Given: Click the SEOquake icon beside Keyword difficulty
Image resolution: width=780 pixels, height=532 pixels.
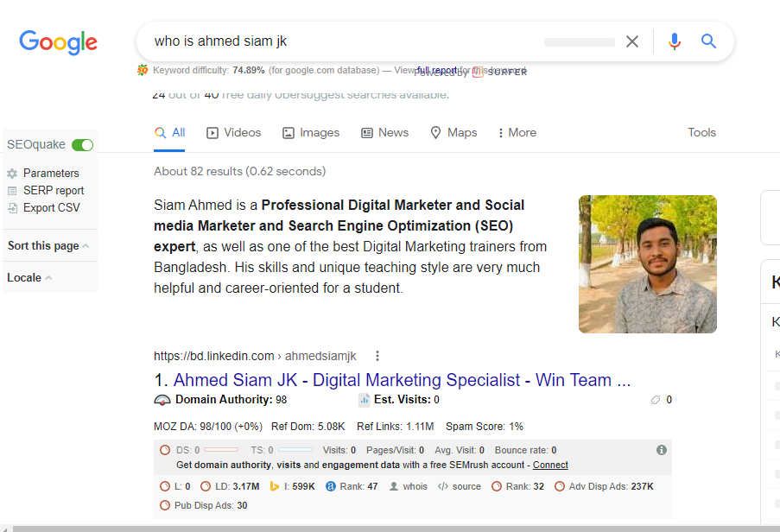Looking at the screenshot, I should tap(143, 70).
